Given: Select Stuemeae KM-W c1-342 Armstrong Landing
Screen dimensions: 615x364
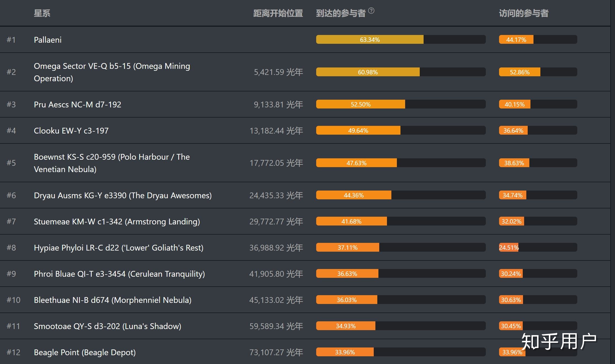Looking at the screenshot, I should tap(117, 222).
